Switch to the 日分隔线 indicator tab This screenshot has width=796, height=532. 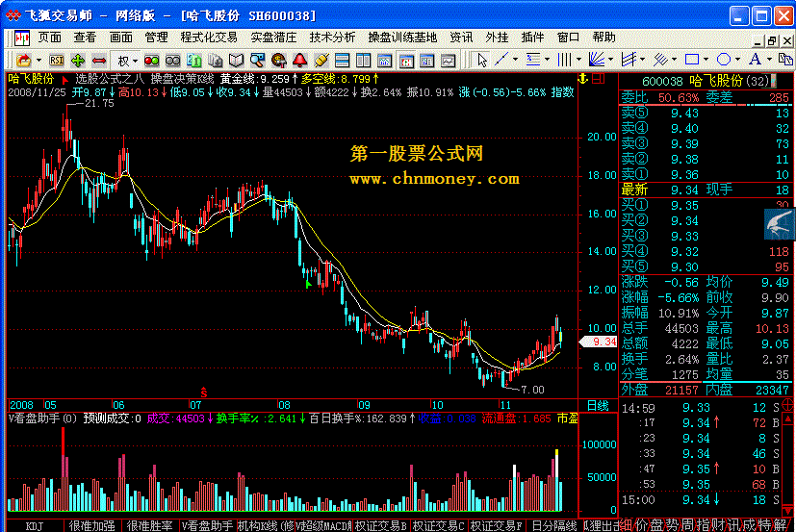click(554, 526)
